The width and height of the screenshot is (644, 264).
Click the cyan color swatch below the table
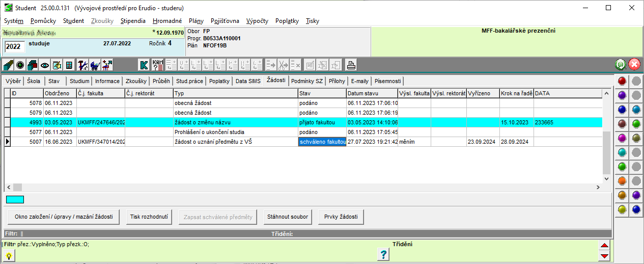tap(15, 199)
